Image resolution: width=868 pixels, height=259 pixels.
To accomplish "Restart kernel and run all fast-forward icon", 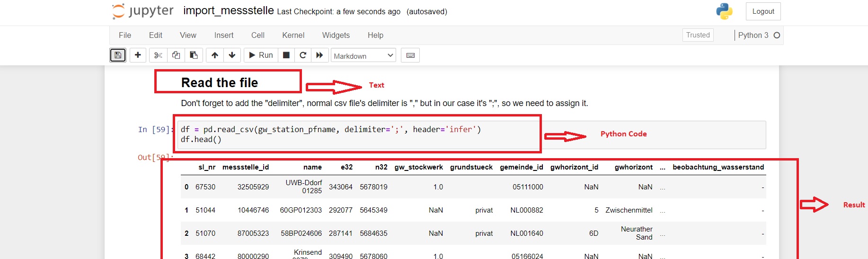I will [319, 55].
